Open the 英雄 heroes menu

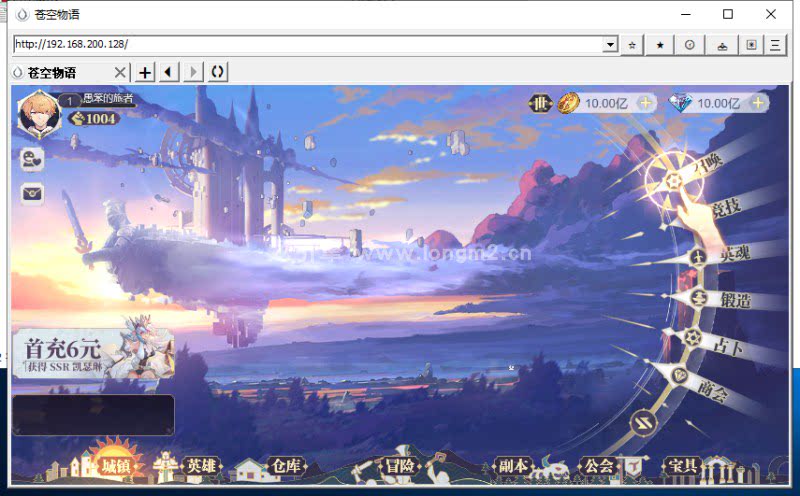pyautogui.click(x=202, y=466)
